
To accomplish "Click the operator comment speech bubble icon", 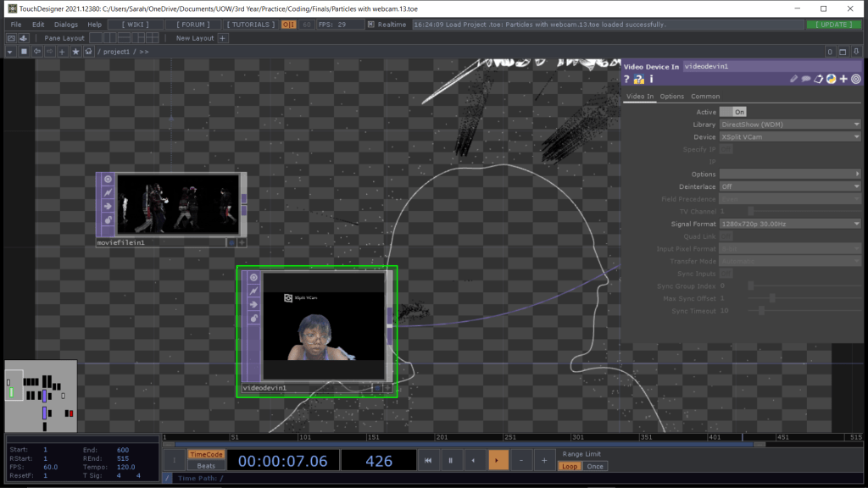I will (x=806, y=79).
